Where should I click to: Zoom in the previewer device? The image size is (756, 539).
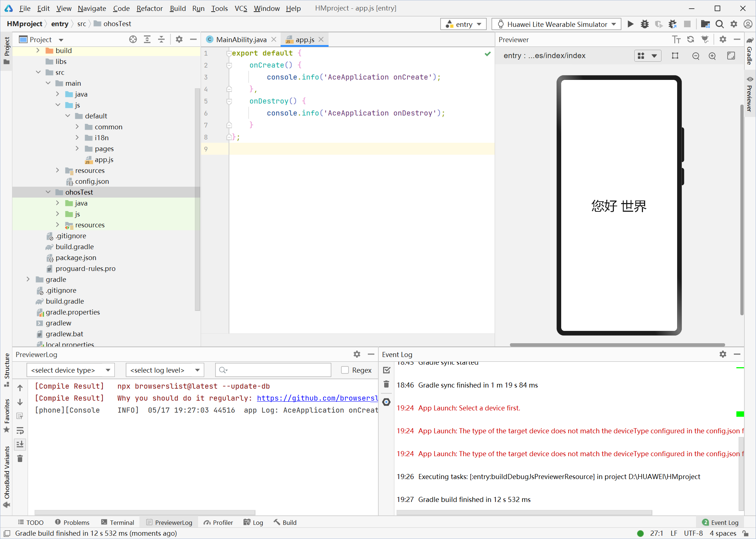coord(712,56)
